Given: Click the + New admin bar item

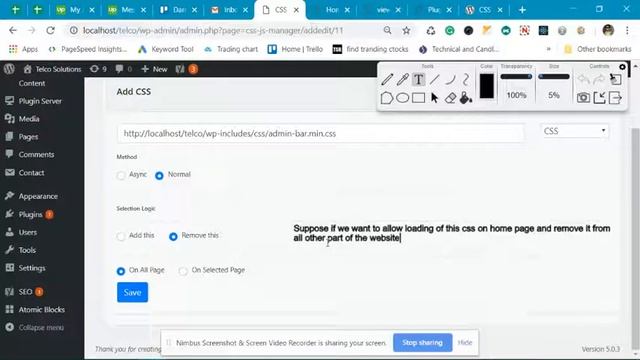Looking at the screenshot, I should [154, 69].
